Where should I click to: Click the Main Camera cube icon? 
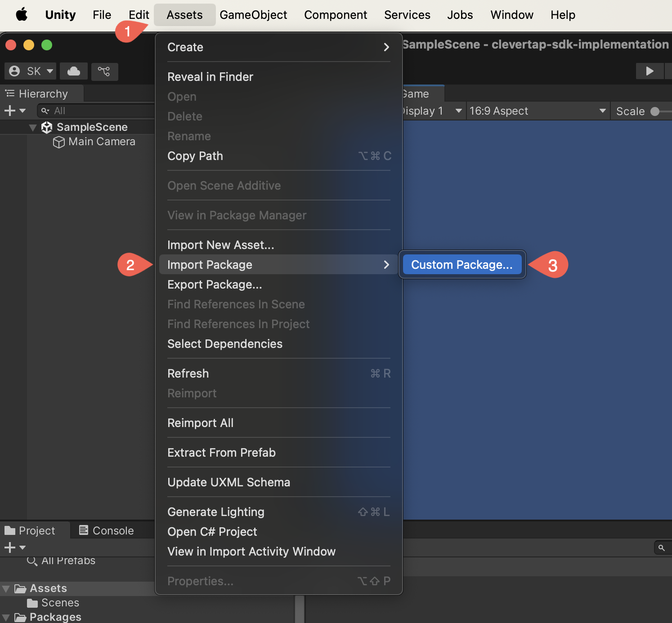[x=59, y=142]
